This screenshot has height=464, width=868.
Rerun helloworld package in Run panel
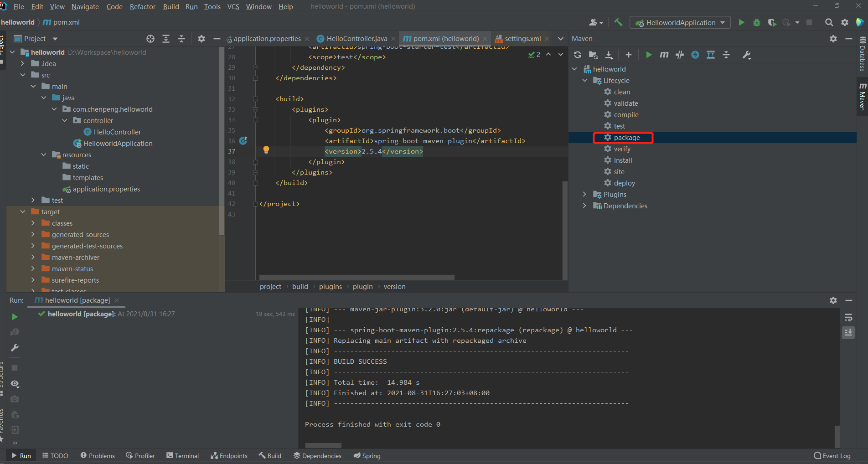(x=15, y=317)
